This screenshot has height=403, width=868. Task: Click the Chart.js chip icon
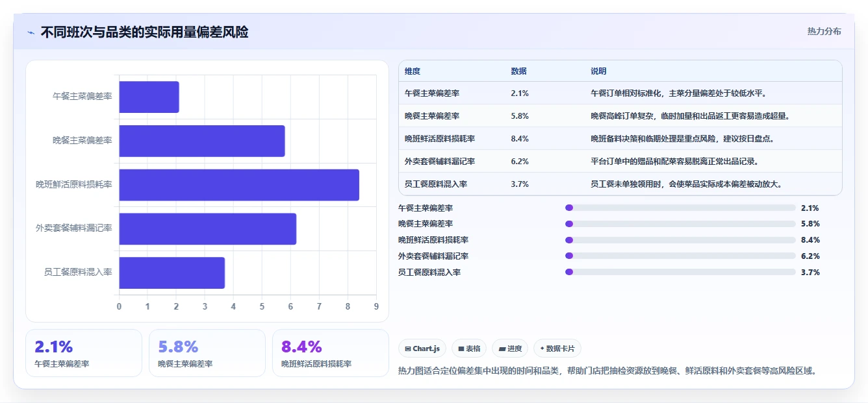(408, 348)
